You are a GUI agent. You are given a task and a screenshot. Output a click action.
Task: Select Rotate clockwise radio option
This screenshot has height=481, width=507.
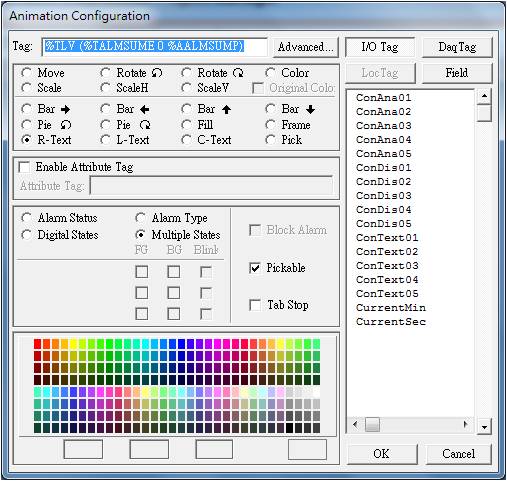coord(186,73)
